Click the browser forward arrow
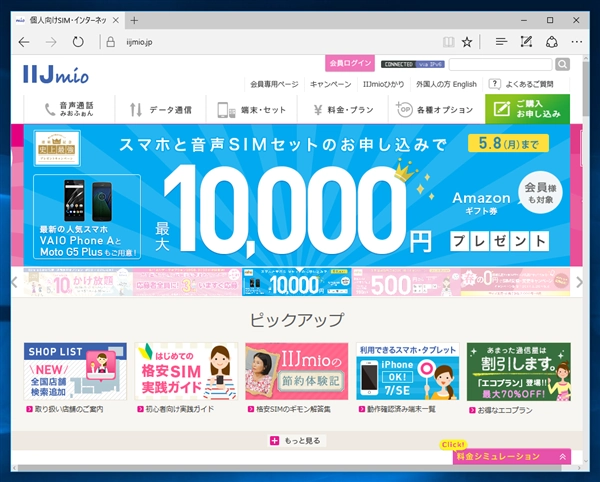Viewport: 600px width, 482px height. point(51,42)
